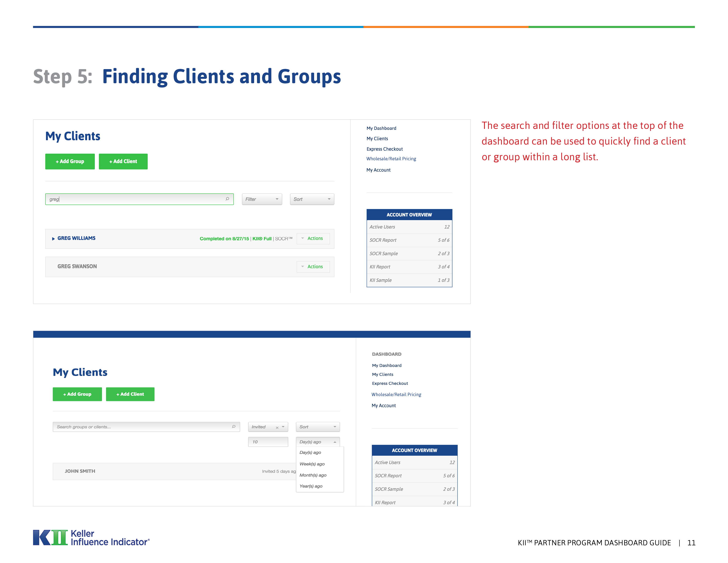728x563 pixels.
Task: Select Year(s) ago option
Action: coord(311,486)
